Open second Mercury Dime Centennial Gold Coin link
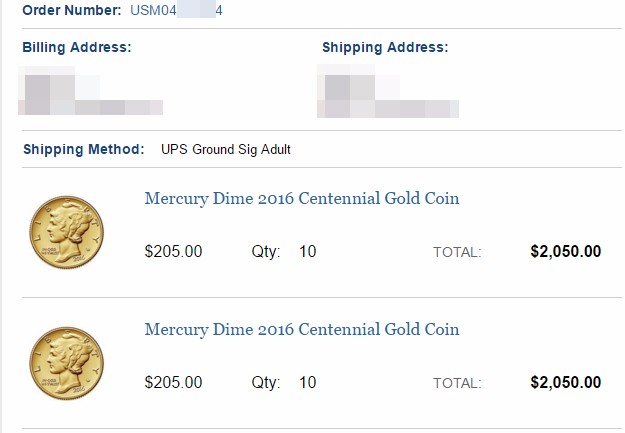 302,330
